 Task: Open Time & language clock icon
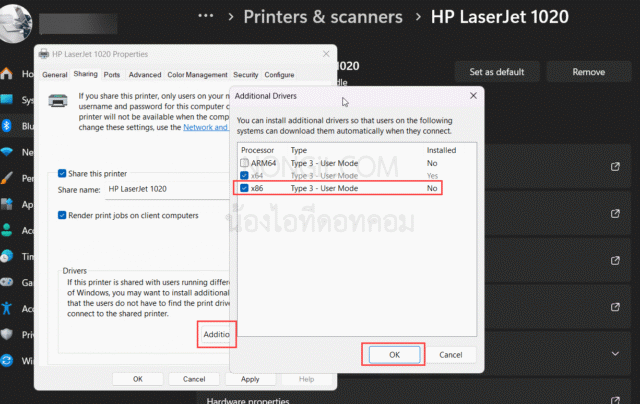tap(7, 256)
